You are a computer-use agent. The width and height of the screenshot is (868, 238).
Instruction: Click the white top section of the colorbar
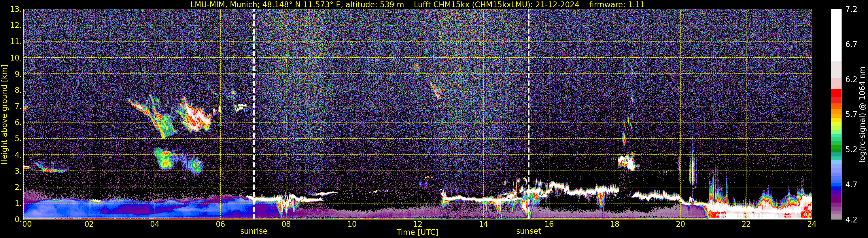point(836,35)
